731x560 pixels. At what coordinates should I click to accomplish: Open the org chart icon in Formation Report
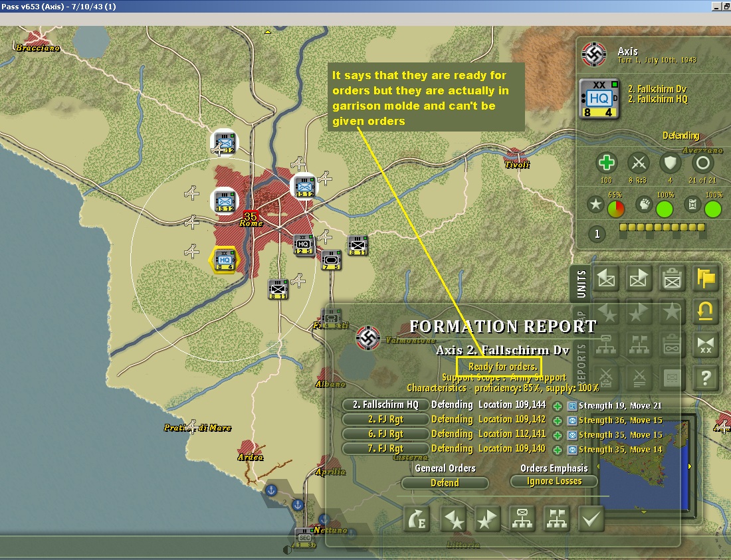pyautogui.click(x=522, y=519)
